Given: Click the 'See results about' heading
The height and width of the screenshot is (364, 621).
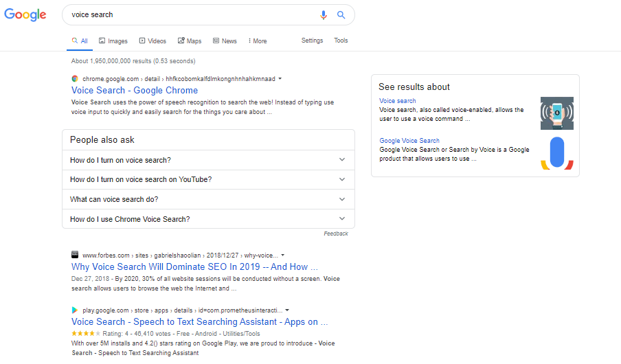Looking at the screenshot, I should coord(414,87).
